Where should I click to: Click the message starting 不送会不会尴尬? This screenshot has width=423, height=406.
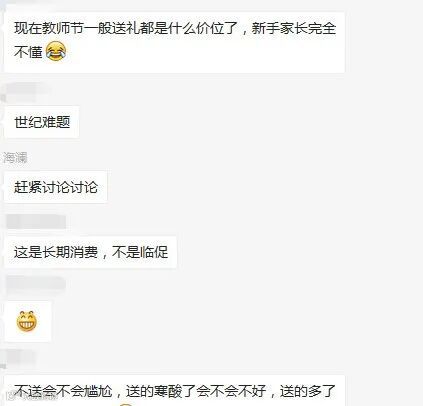point(174,390)
